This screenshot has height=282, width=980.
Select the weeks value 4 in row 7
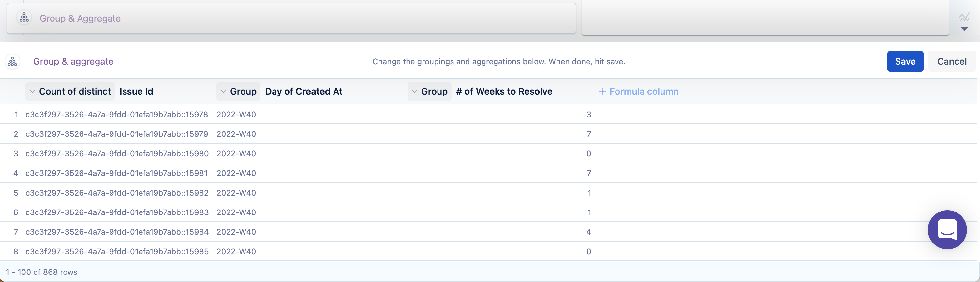pyautogui.click(x=588, y=232)
